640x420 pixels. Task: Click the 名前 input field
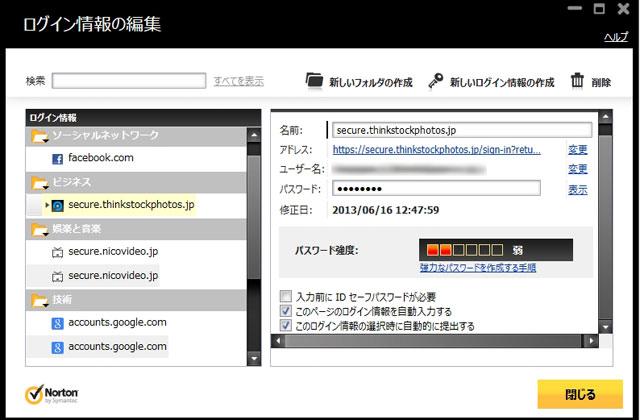pos(462,130)
